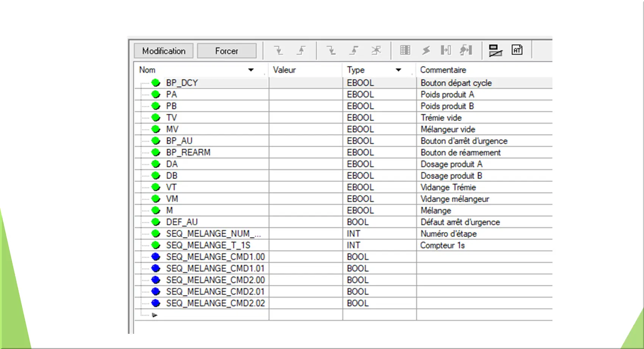Image resolution: width=644 pixels, height=349 pixels.
Task: Click the lightning bolt icon in toolbar
Action: click(x=426, y=50)
